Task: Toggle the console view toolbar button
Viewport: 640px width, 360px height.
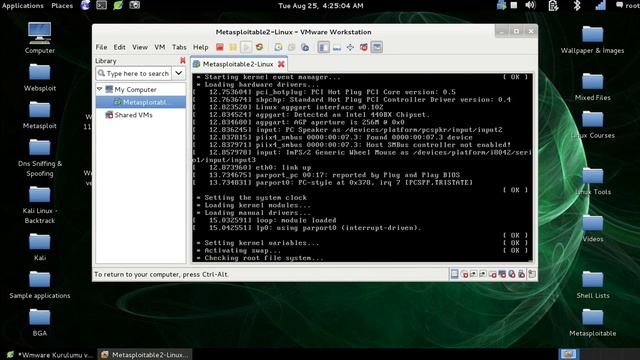Action: (x=377, y=47)
